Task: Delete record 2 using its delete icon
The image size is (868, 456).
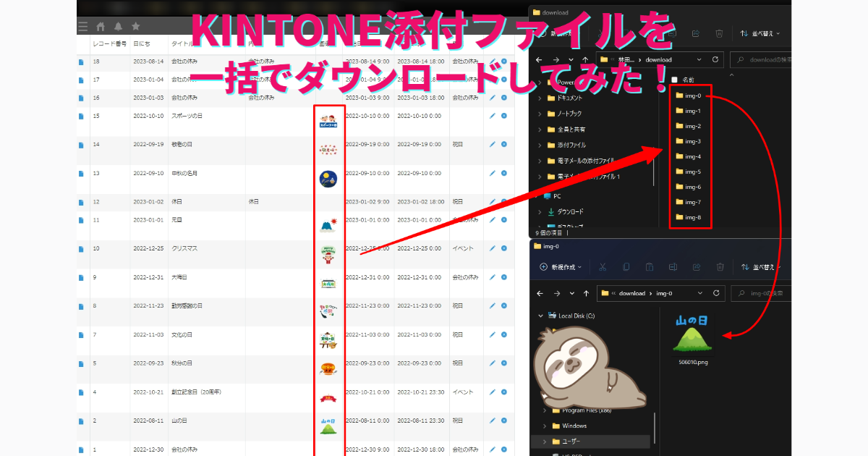Action: tap(504, 421)
